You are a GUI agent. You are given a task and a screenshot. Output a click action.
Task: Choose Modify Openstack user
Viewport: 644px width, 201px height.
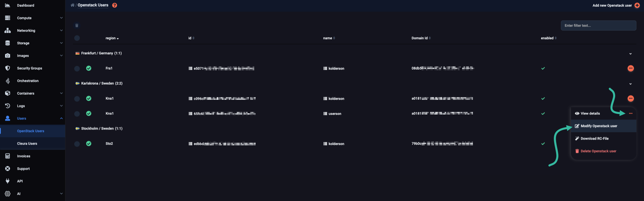[603, 126]
